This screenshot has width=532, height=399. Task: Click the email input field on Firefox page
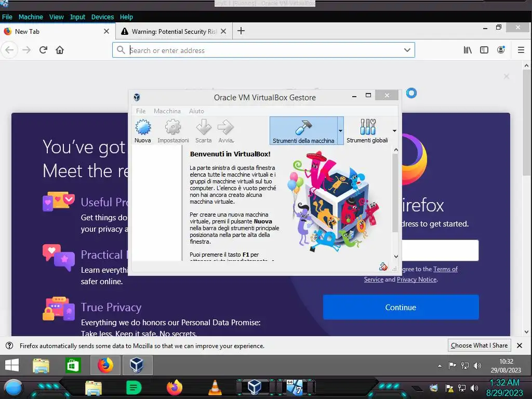click(440, 250)
